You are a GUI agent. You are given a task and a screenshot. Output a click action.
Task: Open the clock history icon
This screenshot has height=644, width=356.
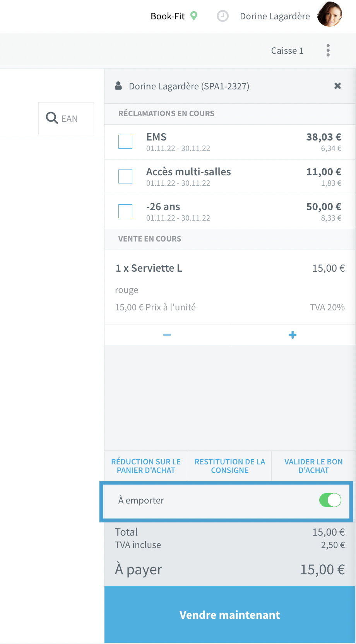click(222, 16)
